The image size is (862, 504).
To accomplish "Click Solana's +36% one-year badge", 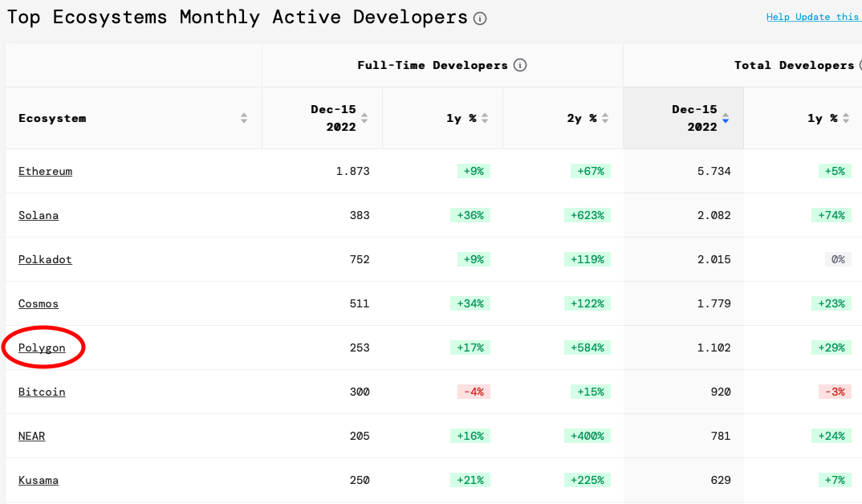I will point(470,215).
